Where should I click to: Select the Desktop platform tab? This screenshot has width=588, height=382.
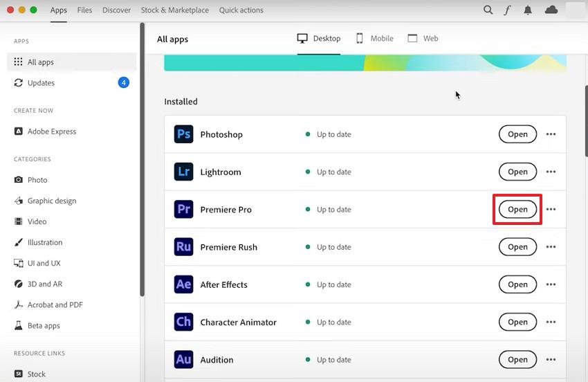pos(319,38)
